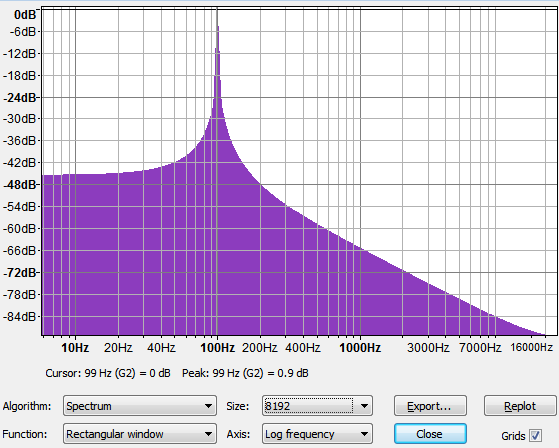
Task: Click the 20Hz axis label
Action: (118, 347)
